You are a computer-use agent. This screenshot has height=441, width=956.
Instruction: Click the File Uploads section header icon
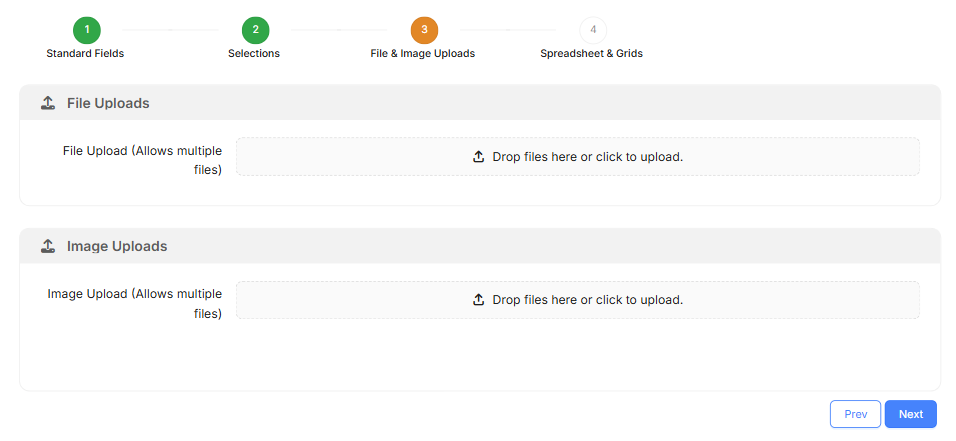[x=48, y=103]
